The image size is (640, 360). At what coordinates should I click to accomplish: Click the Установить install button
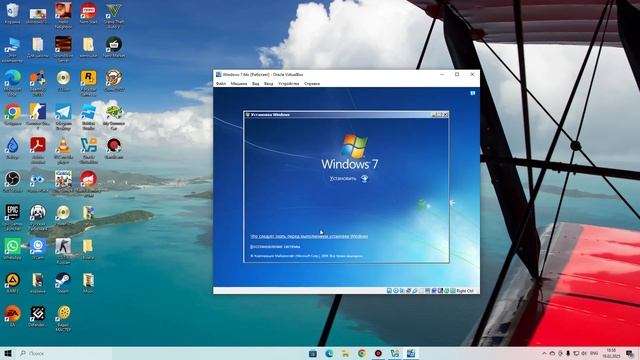(x=349, y=178)
